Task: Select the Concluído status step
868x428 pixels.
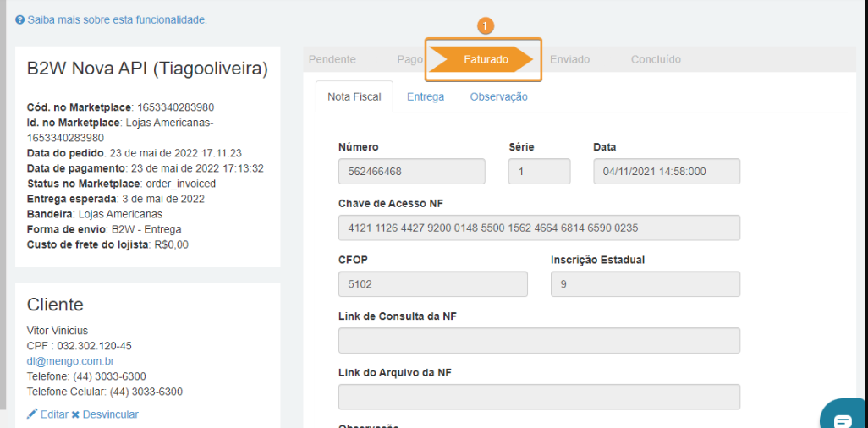Action: click(x=656, y=59)
